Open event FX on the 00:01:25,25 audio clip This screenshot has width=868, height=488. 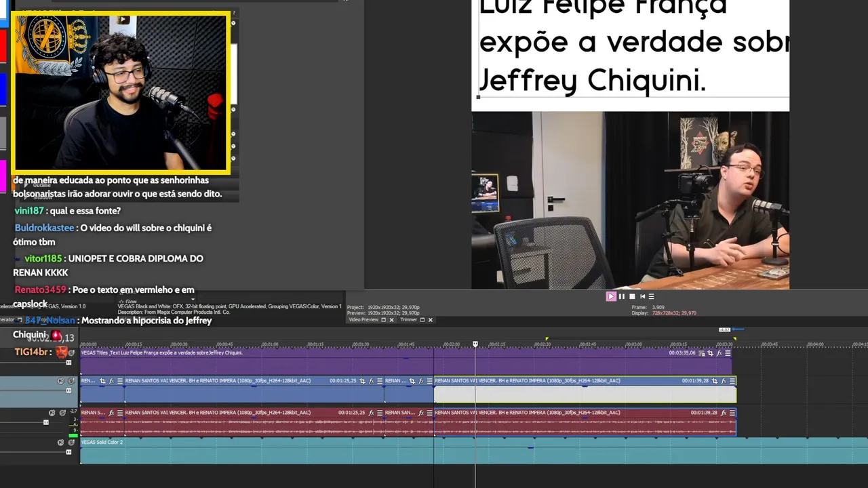pos(371,413)
